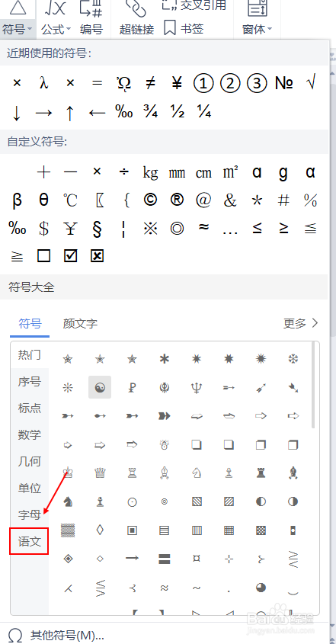The width and height of the screenshot is (336, 644).
Task: Select the 单位 symbol category
Action: pyautogui.click(x=30, y=488)
